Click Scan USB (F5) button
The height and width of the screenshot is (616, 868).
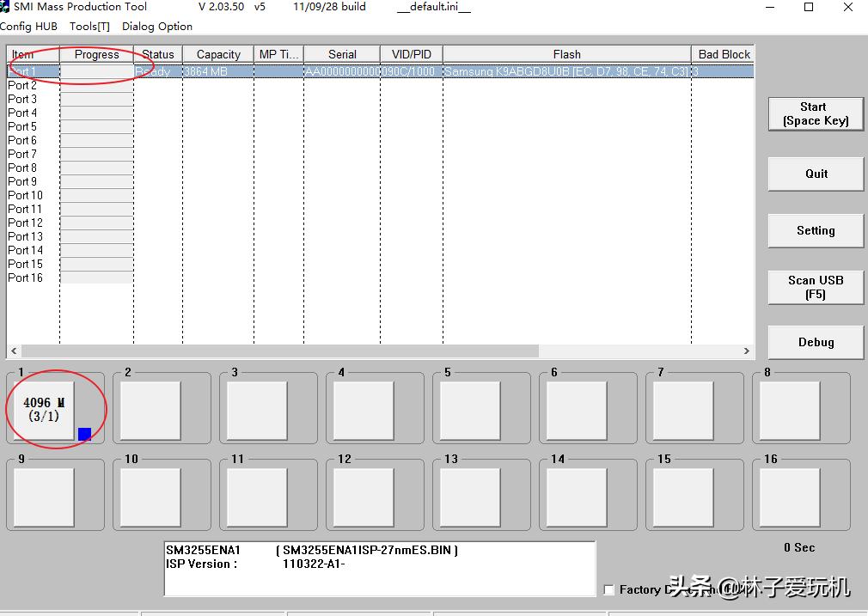tap(816, 287)
